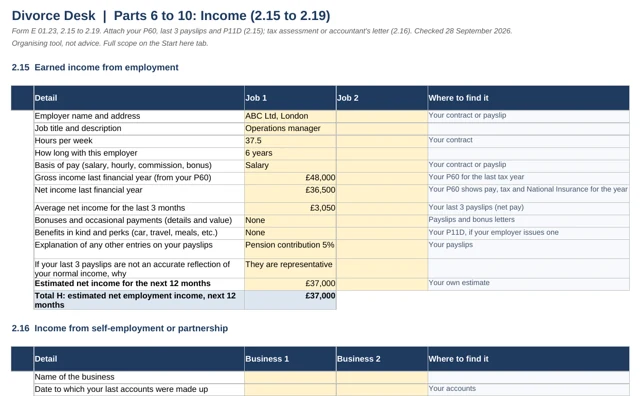Select the Job 2 hours per week cell
The height and width of the screenshot is (396, 640).
point(382,140)
